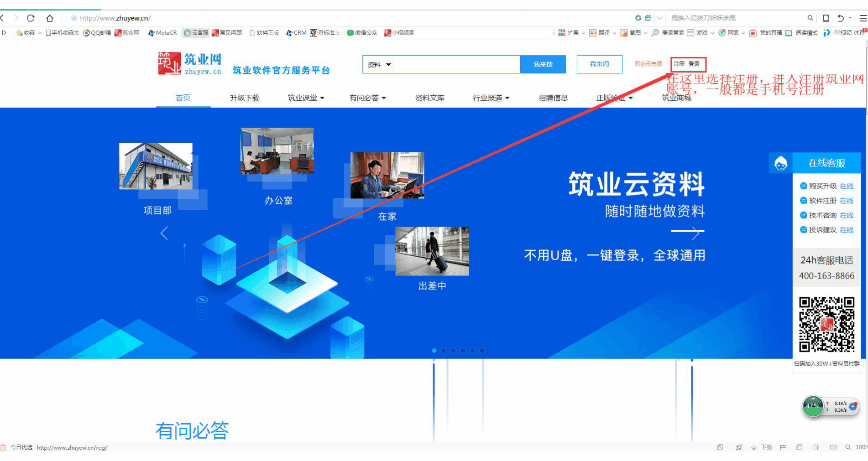Reload the page with the refresh icon

tap(31, 18)
